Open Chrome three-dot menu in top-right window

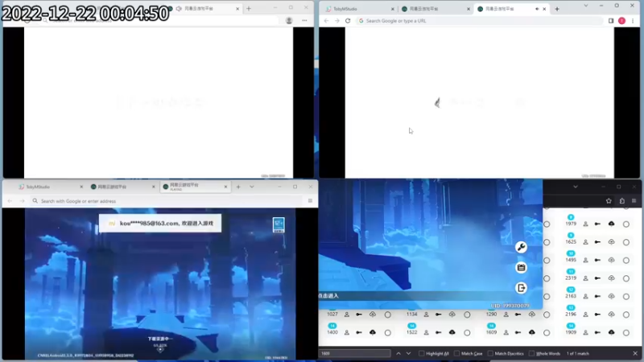click(x=633, y=21)
